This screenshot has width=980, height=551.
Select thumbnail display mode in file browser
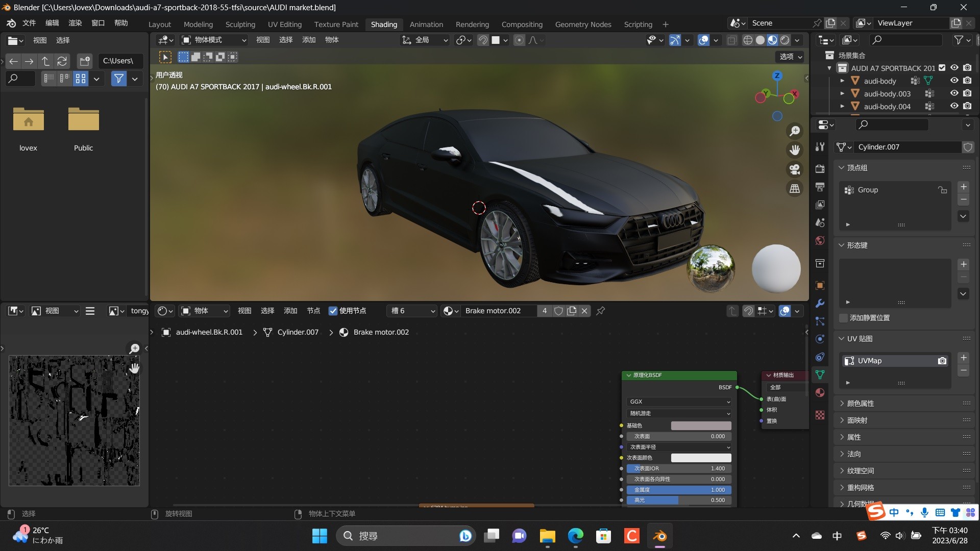tap(81, 79)
